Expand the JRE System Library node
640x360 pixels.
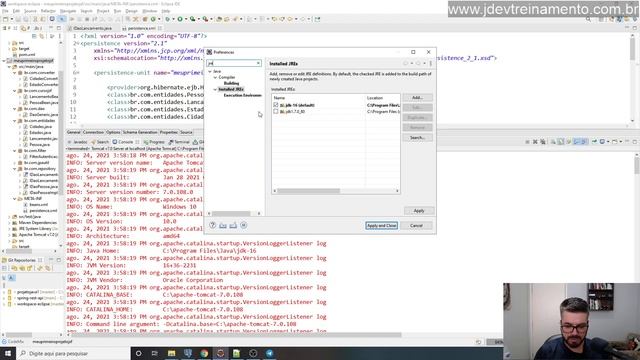point(9,229)
